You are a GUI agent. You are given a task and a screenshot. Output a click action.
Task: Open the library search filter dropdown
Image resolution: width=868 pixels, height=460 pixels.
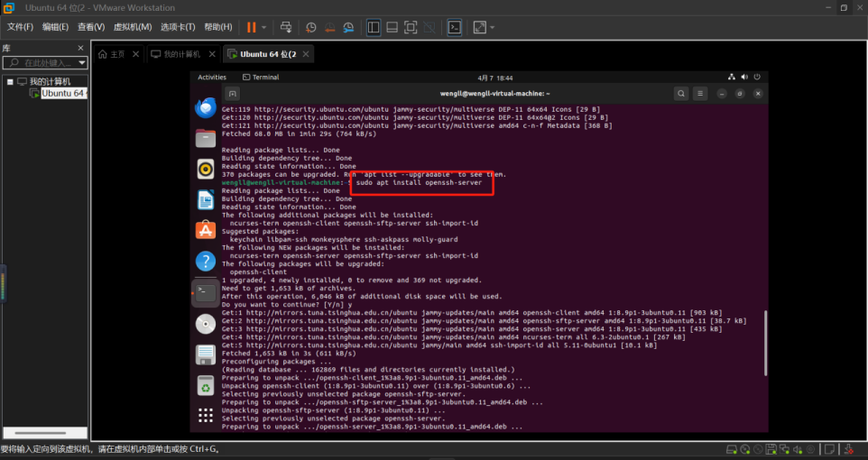(x=82, y=62)
